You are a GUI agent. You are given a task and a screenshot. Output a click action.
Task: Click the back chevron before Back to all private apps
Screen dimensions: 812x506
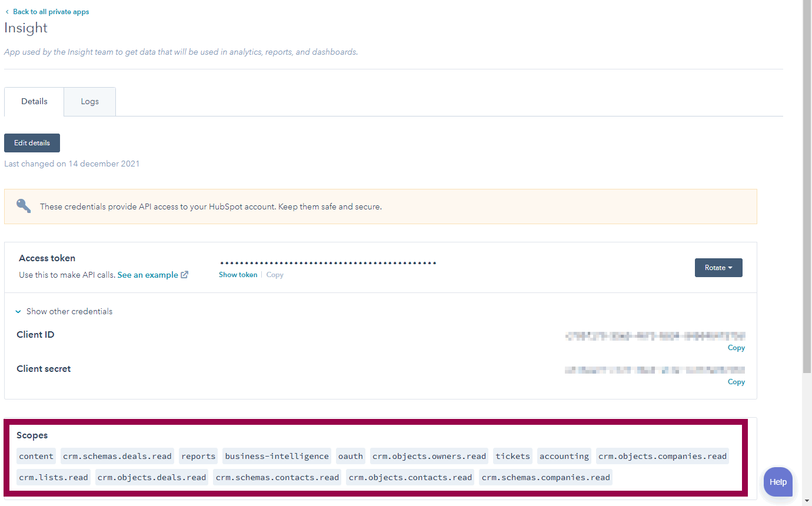(8, 11)
